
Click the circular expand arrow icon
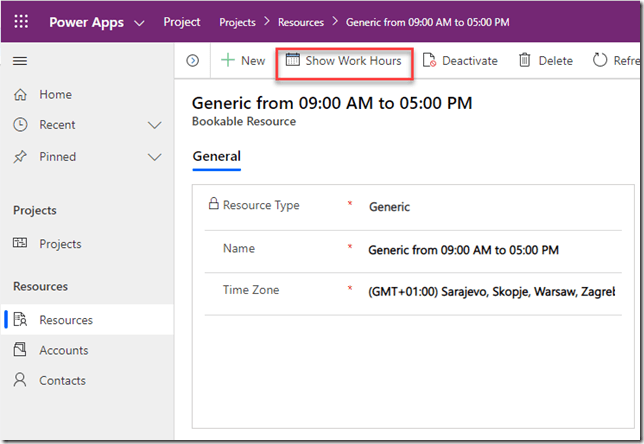193,61
